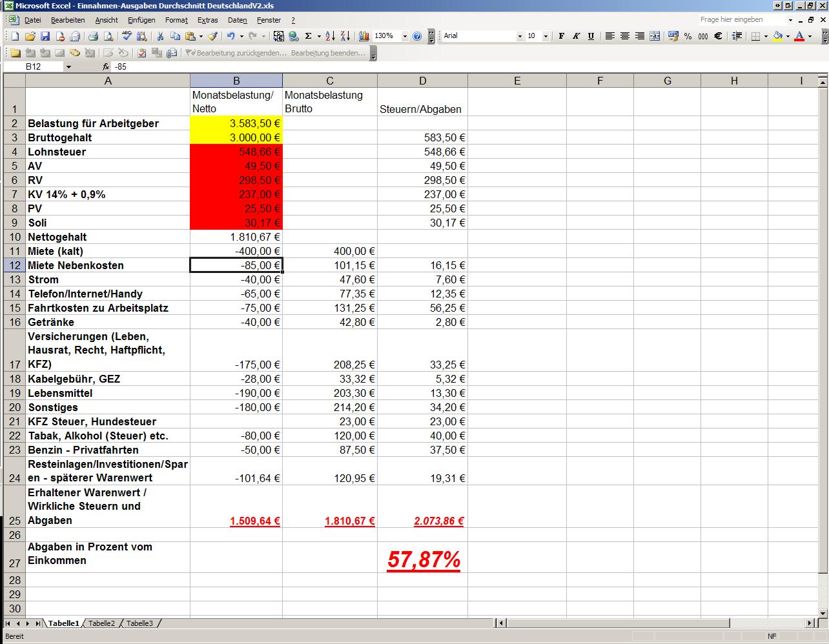Image resolution: width=829 pixels, height=644 pixels.
Task: Expand the 130% zoom dropdown
Action: point(405,36)
